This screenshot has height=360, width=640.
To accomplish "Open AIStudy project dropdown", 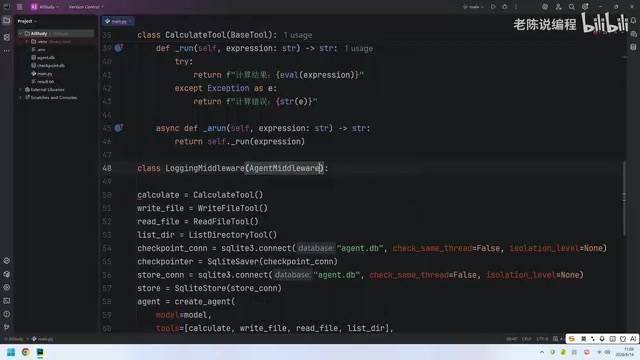I will pos(45,7).
